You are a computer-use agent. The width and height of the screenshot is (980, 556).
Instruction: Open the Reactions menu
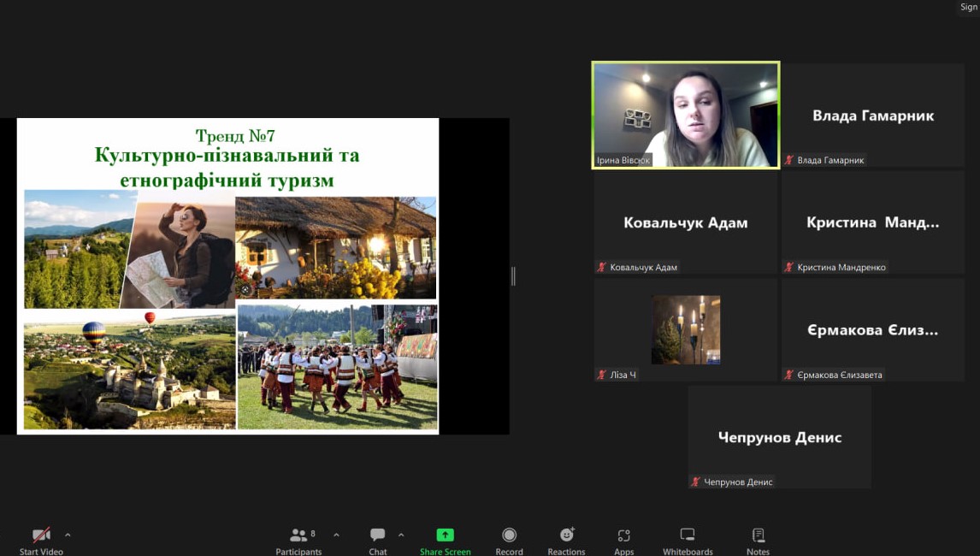(x=566, y=535)
